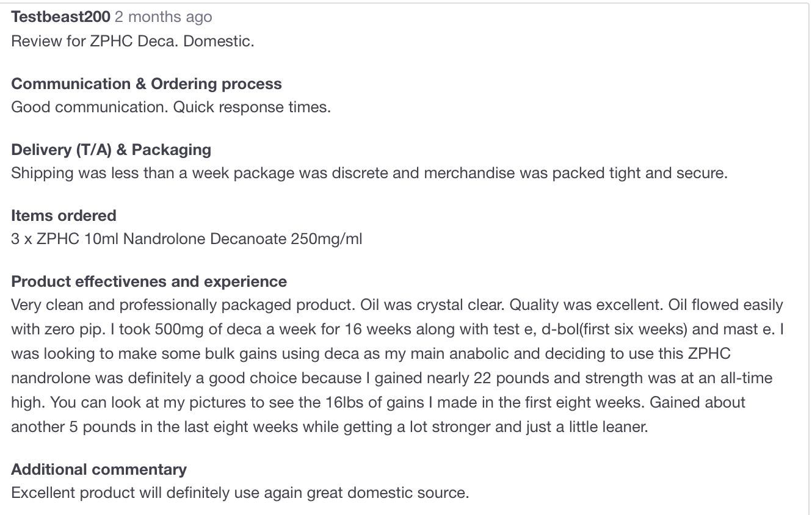Select the "Delivery (T/A) & Packaging" heading
Image resolution: width=812 pixels, height=515 pixels.
pyautogui.click(x=111, y=149)
